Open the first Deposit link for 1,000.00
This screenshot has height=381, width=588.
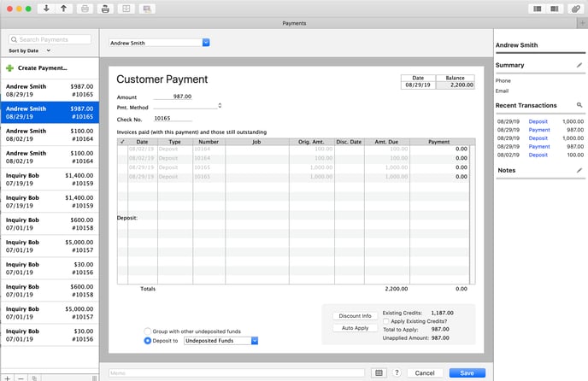click(538, 121)
